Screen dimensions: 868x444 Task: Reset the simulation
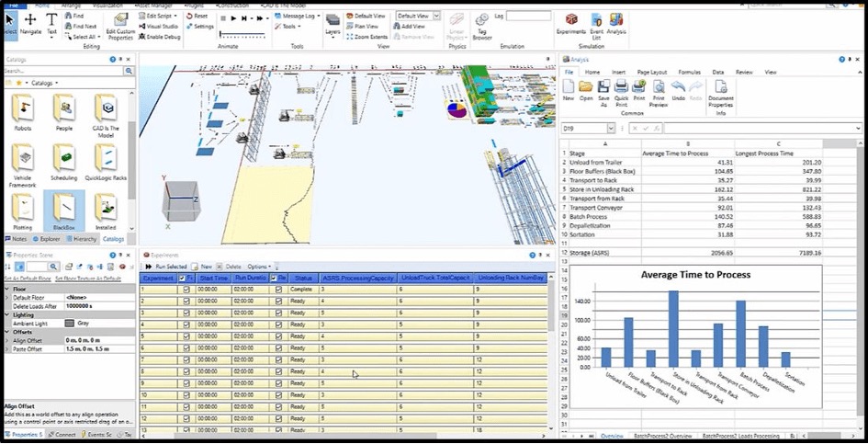[x=197, y=16]
